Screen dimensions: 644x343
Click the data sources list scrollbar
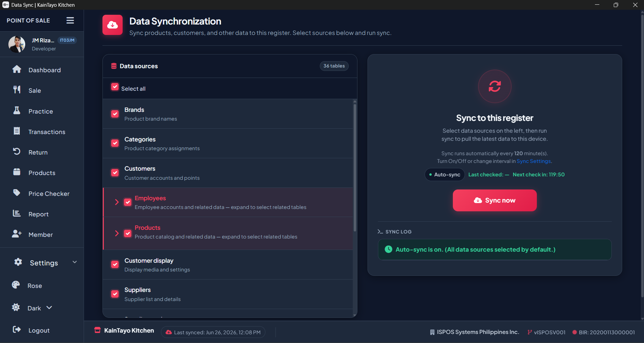pos(355,168)
